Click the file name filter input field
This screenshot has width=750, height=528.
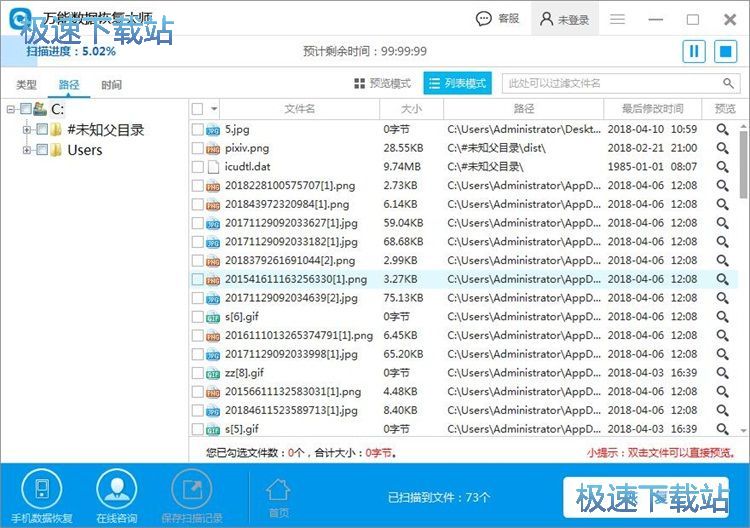[610, 84]
